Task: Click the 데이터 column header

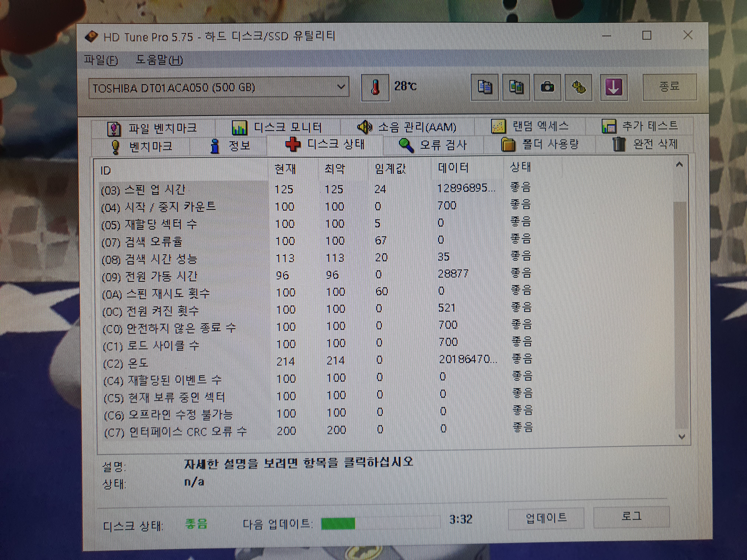Action: pos(453,167)
